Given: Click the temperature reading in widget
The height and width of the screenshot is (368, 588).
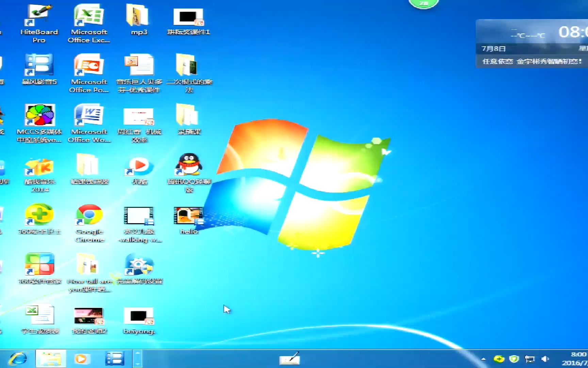Looking at the screenshot, I should (x=527, y=35).
